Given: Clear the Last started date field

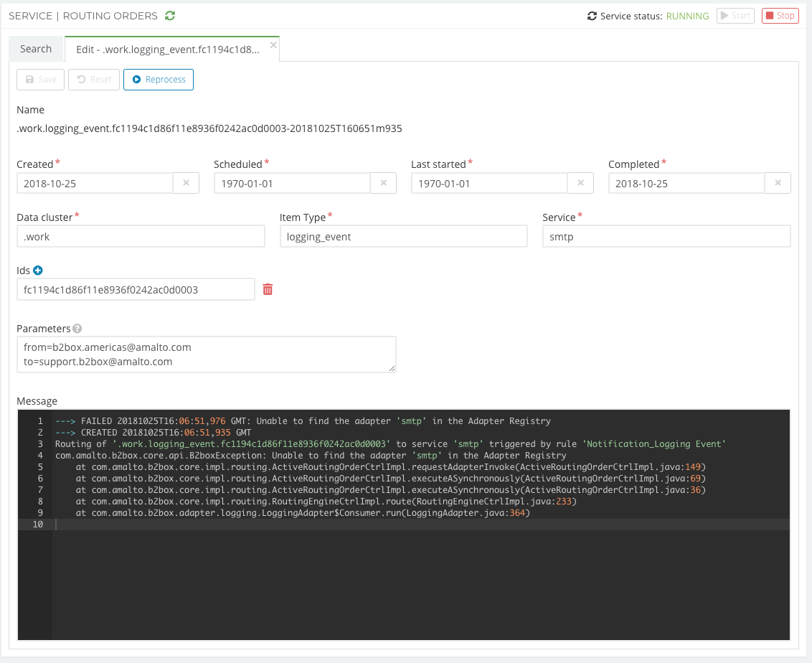Looking at the screenshot, I should [580, 183].
